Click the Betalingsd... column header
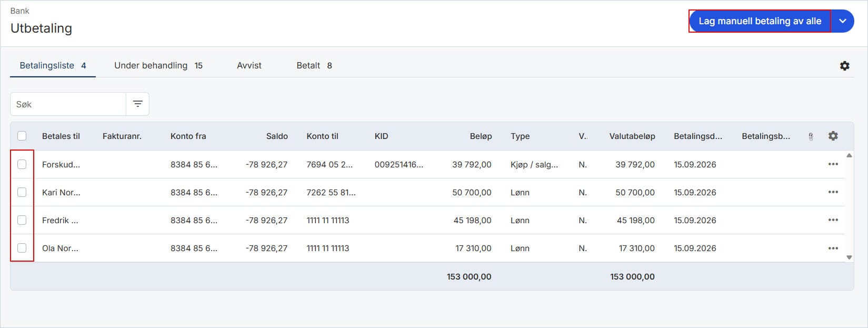Image resolution: width=868 pixels, height=328 pixels. pyautogui.click(x=698, y=136)
